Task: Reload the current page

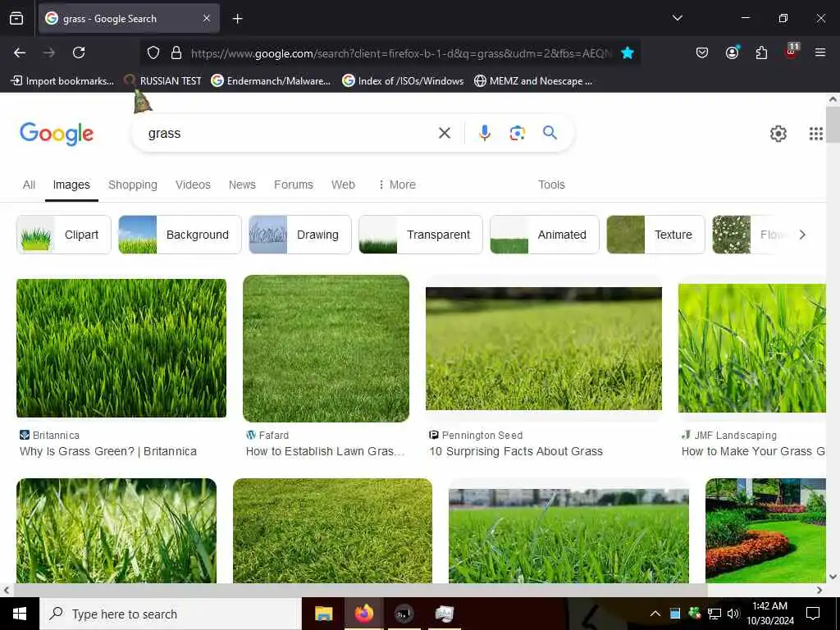Action: (79, 52)
